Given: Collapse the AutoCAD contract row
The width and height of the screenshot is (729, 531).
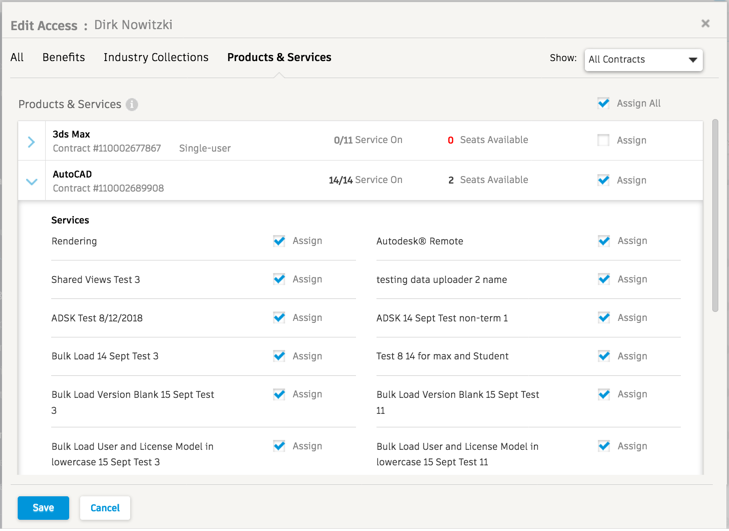Looking at the screenshot, I should tap(31, 182).
